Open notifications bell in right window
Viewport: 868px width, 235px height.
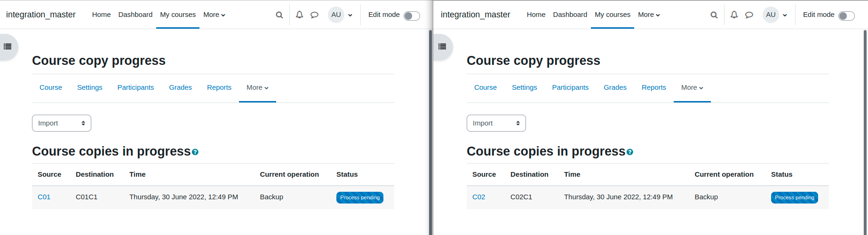pos(734,15)
